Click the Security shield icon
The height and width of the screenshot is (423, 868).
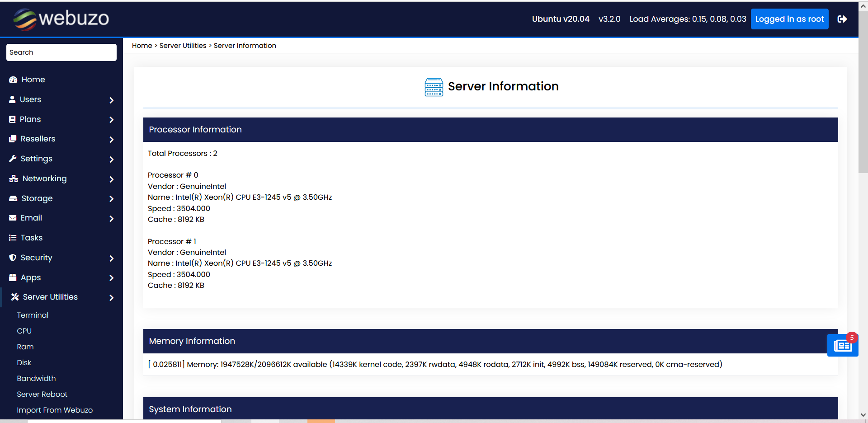pyautogui.click(x=13, y=258)
